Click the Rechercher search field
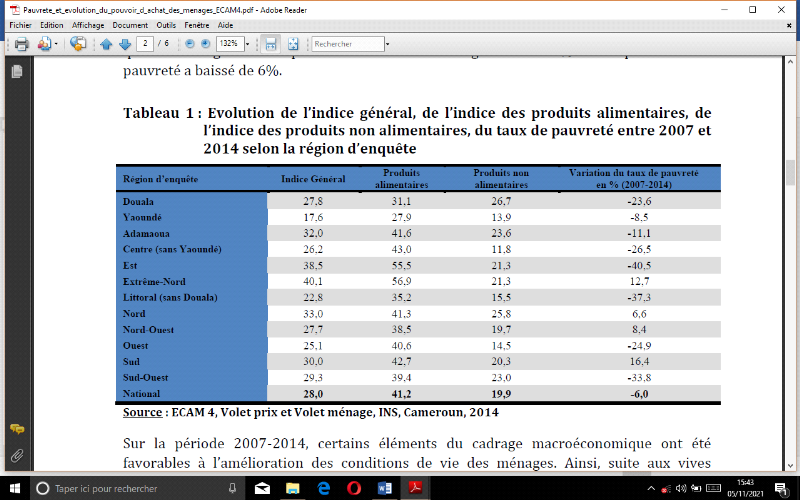Screen dimensions: 800x500 point(348,44)
